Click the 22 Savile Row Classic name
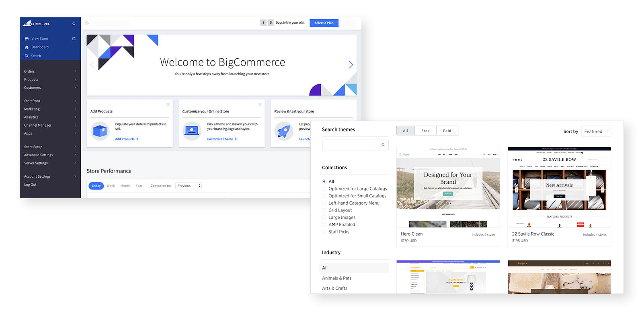 point(533,234)
